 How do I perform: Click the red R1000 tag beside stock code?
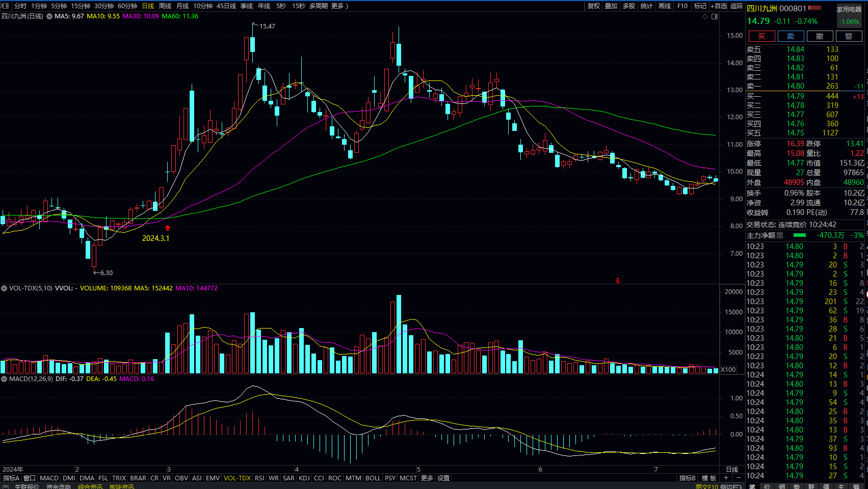tap(814, 8)
